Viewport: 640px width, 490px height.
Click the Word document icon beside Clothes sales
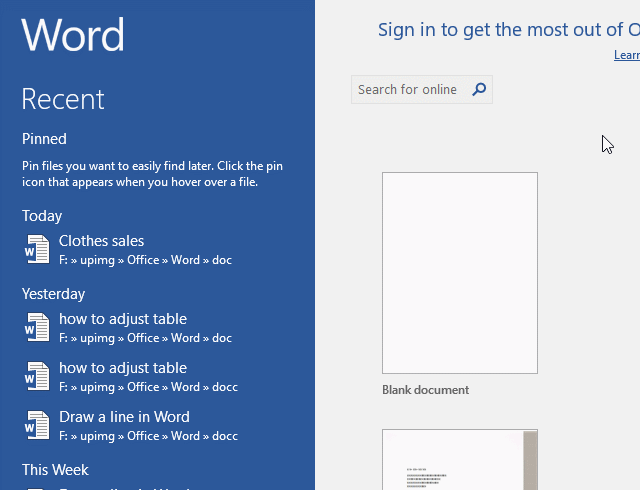pyautogui.click(x=37, y=249)
